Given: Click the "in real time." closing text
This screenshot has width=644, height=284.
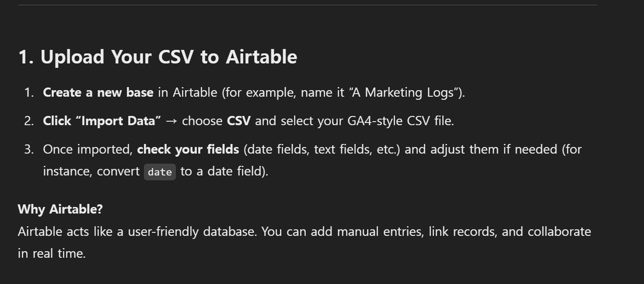Looking at the screenshot, I should (x=52, y=253).
